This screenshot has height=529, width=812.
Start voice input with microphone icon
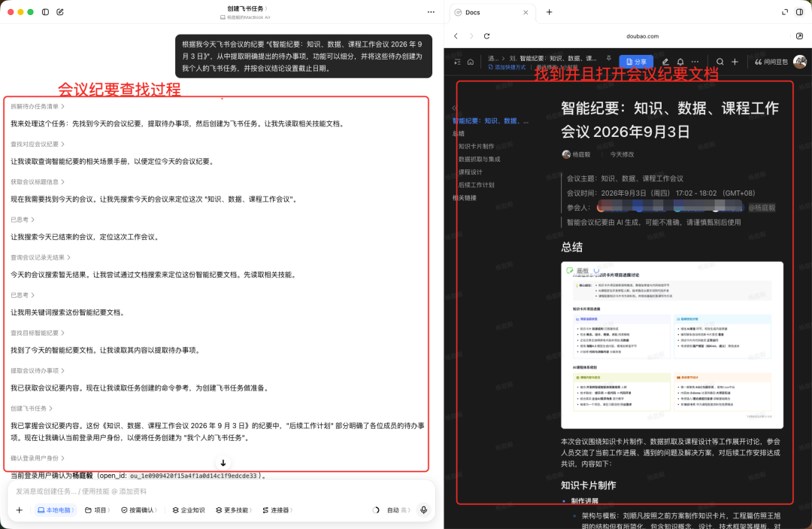[423, 510]
